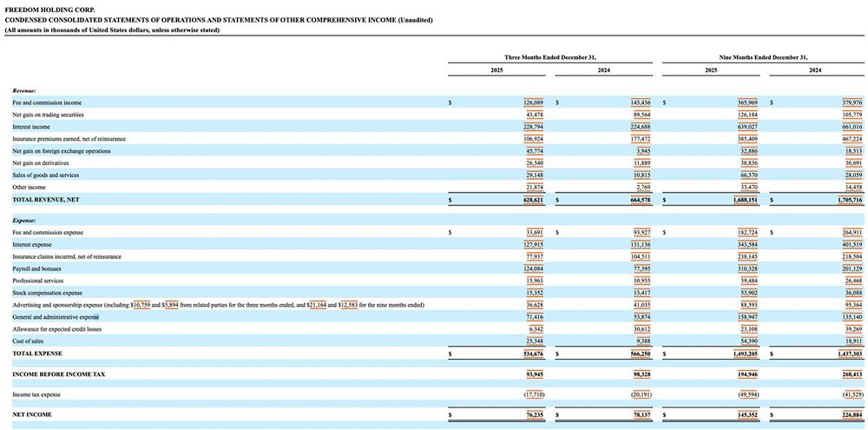Click the value 36,088
868x430 pixels.
pos(854,293)
